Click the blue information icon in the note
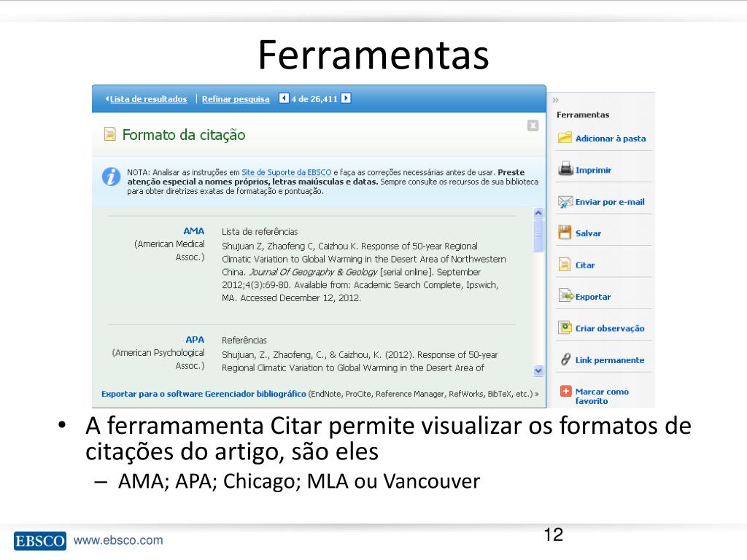The height and width of the screenshot is (560, 747). (x=111, y=176)
